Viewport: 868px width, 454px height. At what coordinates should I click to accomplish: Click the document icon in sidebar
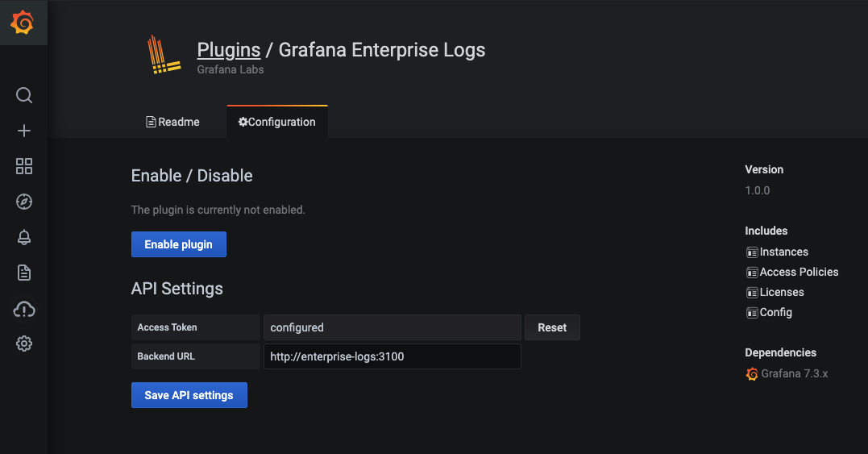tap(24, 273)
